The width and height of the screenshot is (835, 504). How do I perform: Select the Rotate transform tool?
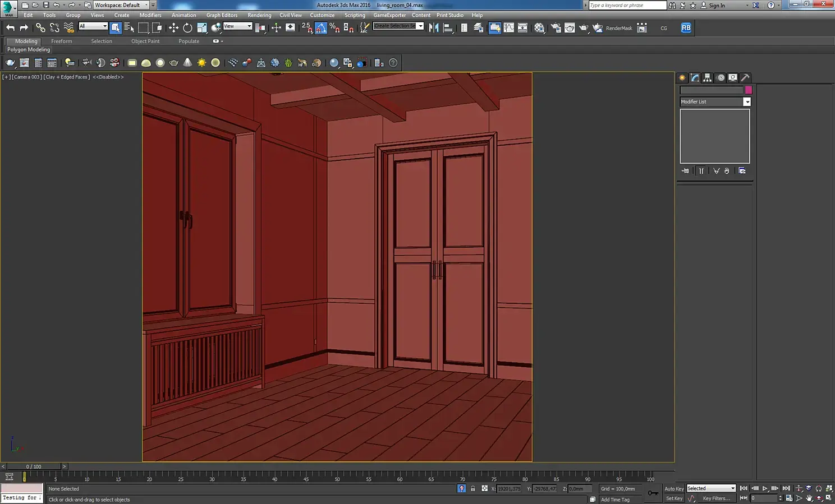[187, 27]
